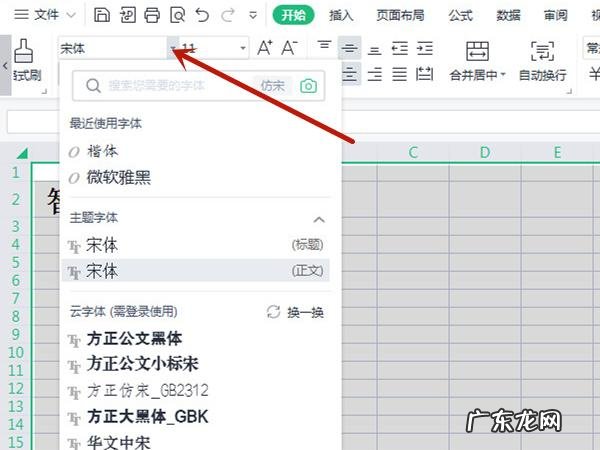The height and width of the screenshot is (450, 600).
Task: Click the Decrease Indent icon
Action: [400, 48]
